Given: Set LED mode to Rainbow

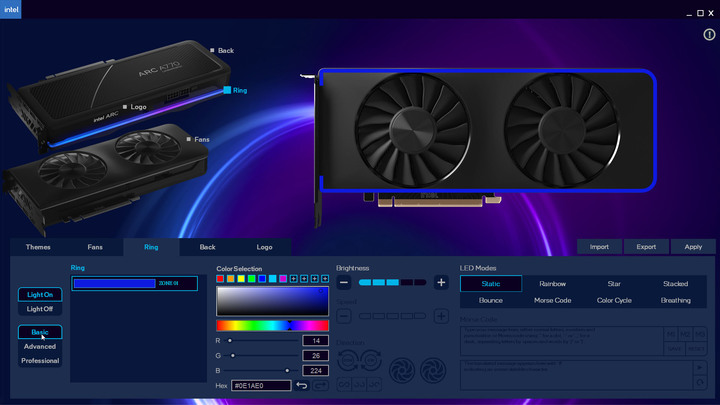Looking at the screenshot, I should click(x=552, y=284).
